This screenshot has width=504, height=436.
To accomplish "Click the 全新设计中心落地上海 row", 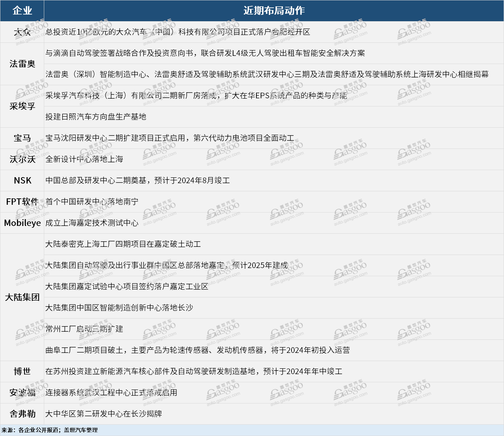I will [274, 159].
